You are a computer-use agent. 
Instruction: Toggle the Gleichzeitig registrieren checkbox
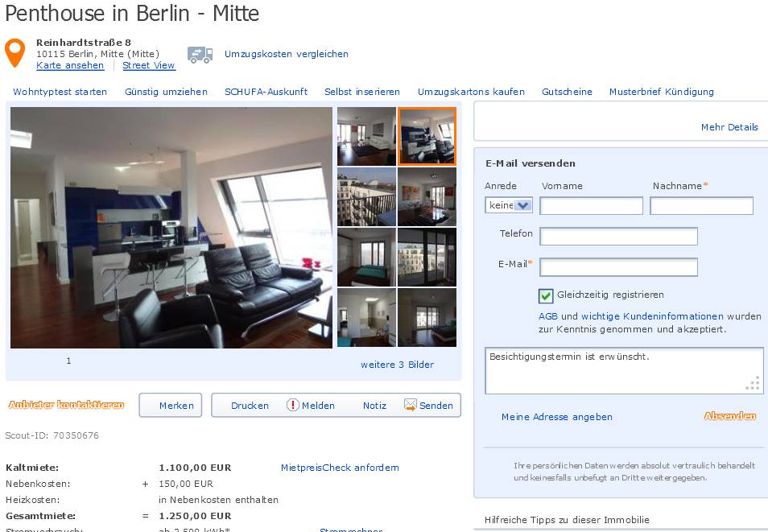[546, 295]
